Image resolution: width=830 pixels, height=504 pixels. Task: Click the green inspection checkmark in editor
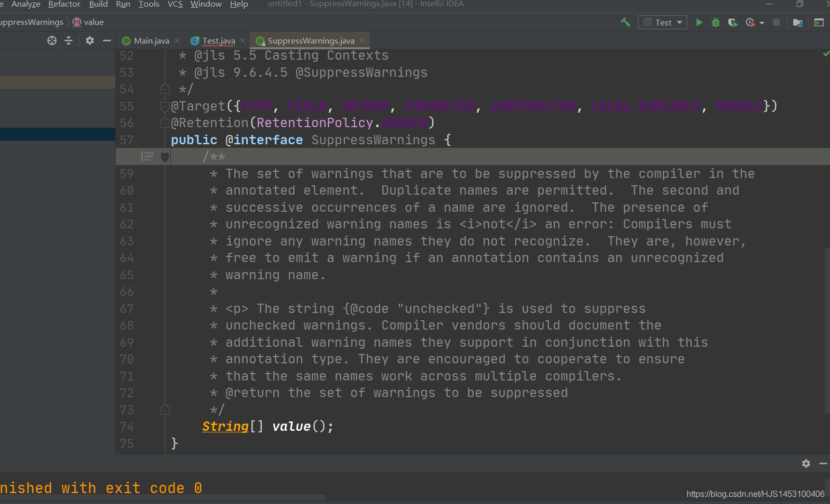(826, 54)
